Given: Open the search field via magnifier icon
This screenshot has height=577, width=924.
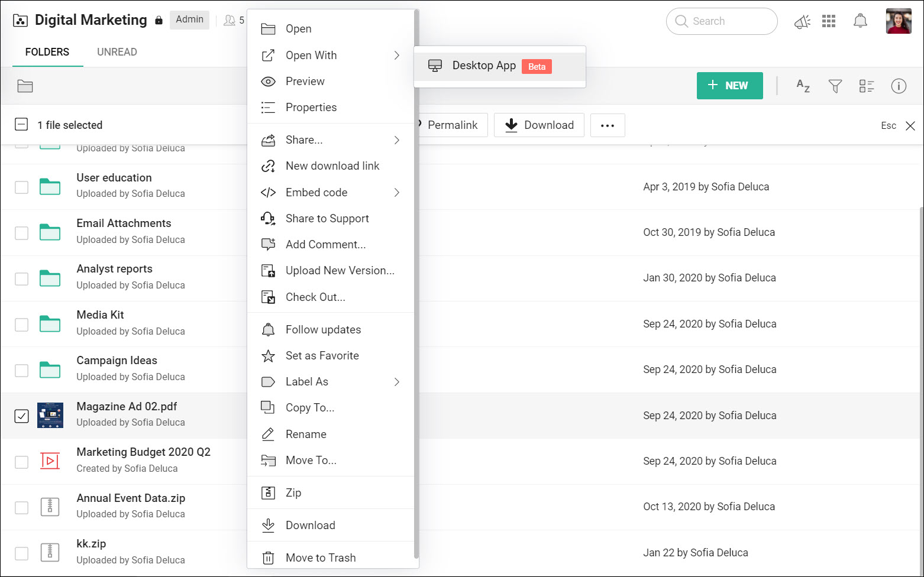Looking at the screenshot, I should pos(681,21).
